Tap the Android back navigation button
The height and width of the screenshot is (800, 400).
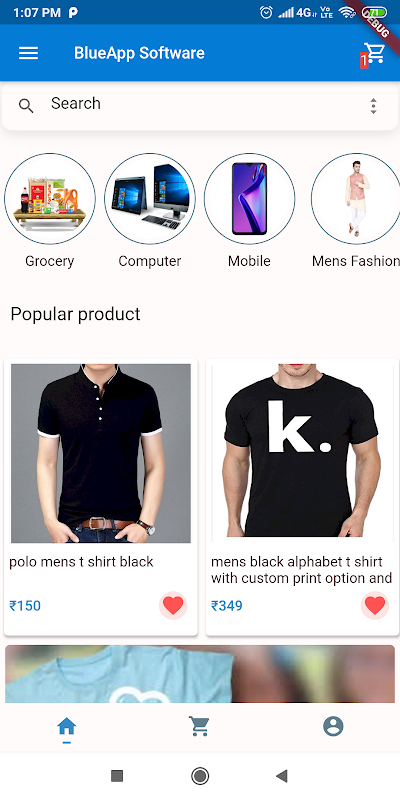pos(281,776)
